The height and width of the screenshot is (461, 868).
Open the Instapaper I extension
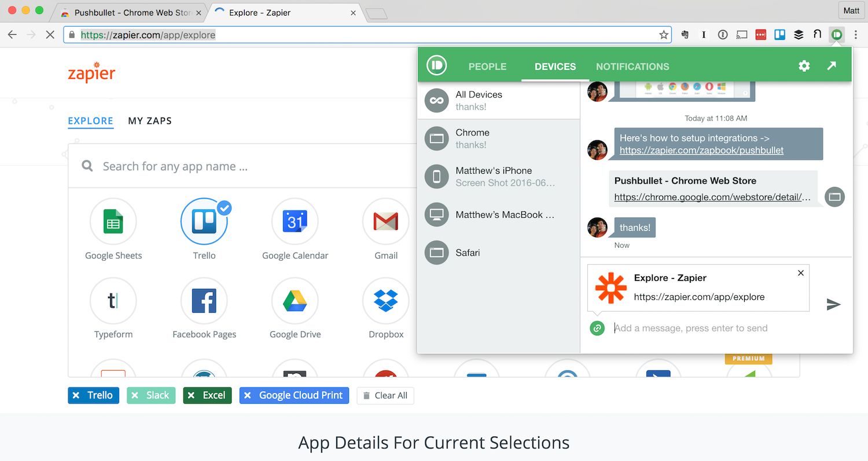click(x=704, y=35)
